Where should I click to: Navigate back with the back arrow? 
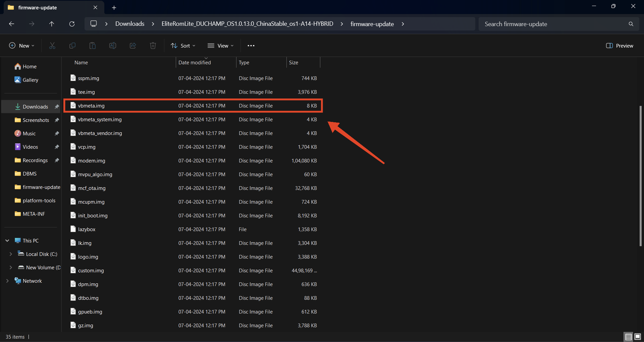[x=11, y=24]
